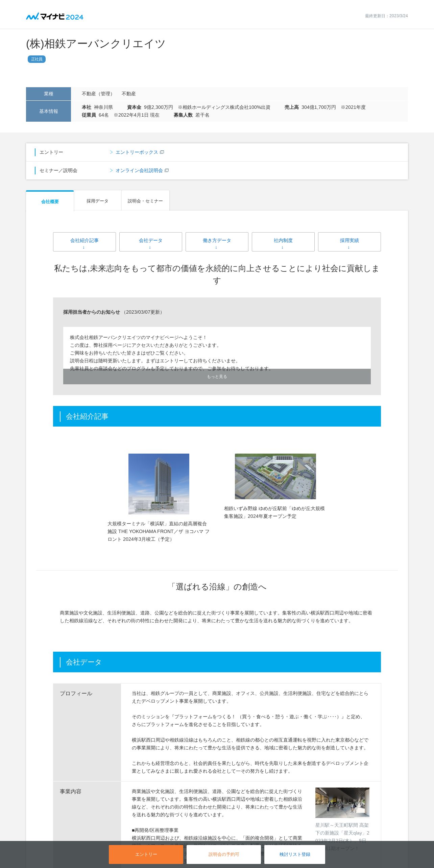Click the 検討リスト登録 button
This screenshot has width=434, height=868.
[x=295, y=854]
